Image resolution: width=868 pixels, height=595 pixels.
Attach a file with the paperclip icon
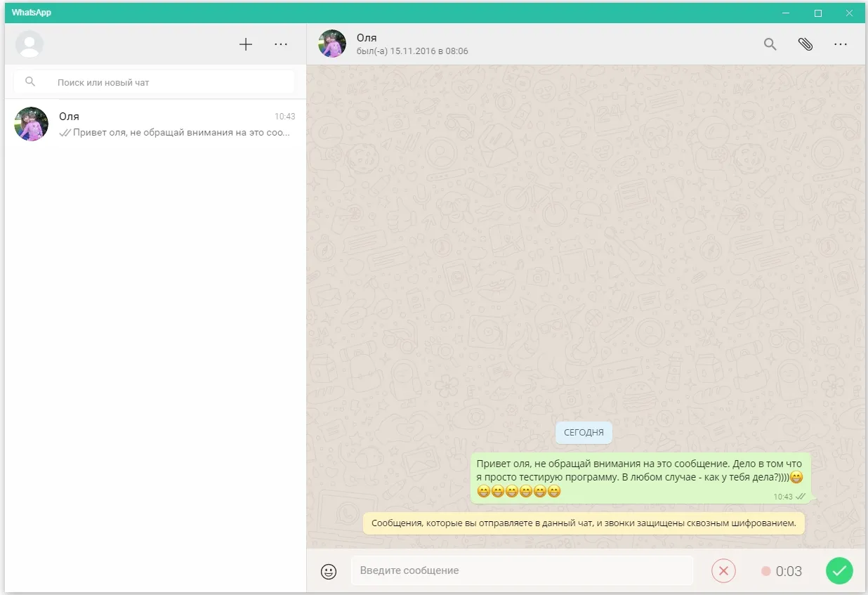(x=805, y=44)
